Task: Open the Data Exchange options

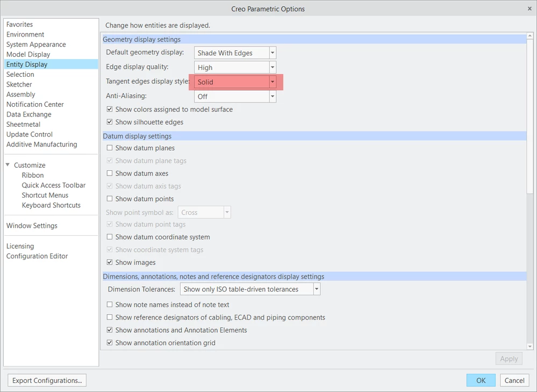Action: coord(29,114)
